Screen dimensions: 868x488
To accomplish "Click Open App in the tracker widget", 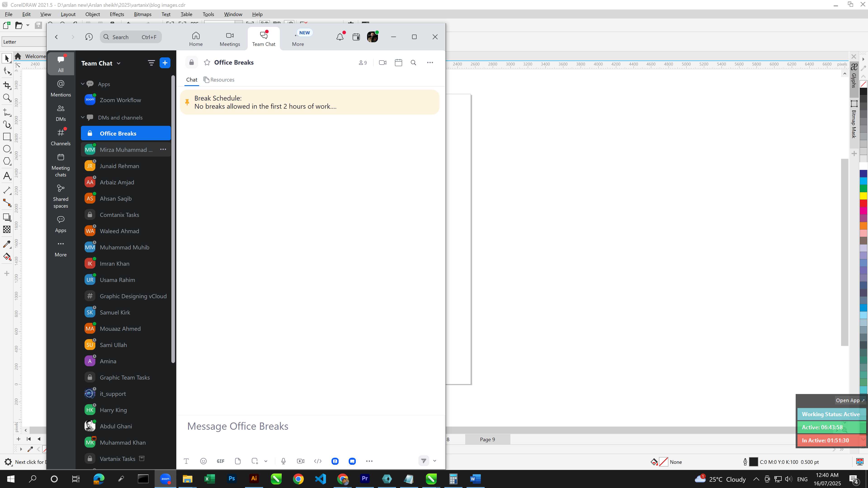I will [x=849, y=400].
